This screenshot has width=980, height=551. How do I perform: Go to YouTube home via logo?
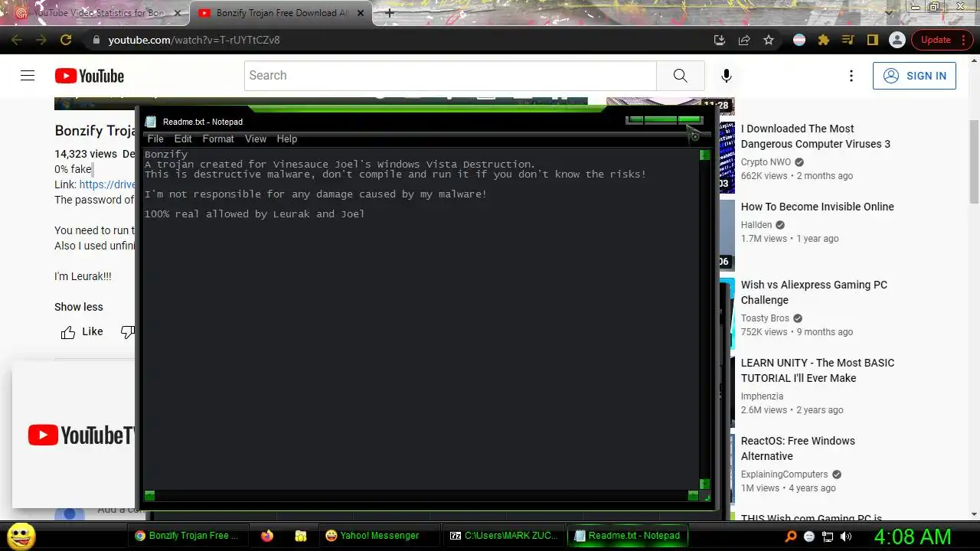90,76
